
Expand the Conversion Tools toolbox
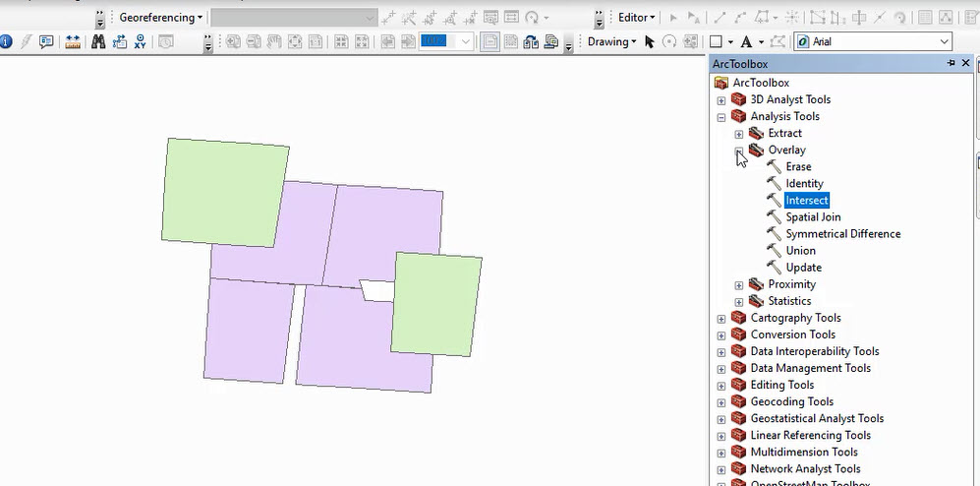[721, 335]
